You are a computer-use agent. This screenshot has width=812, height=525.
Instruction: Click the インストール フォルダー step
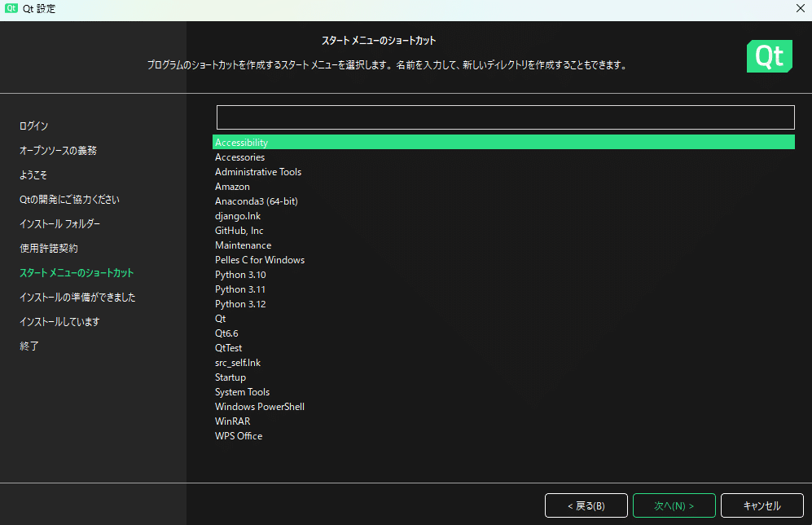pos(59,223)
